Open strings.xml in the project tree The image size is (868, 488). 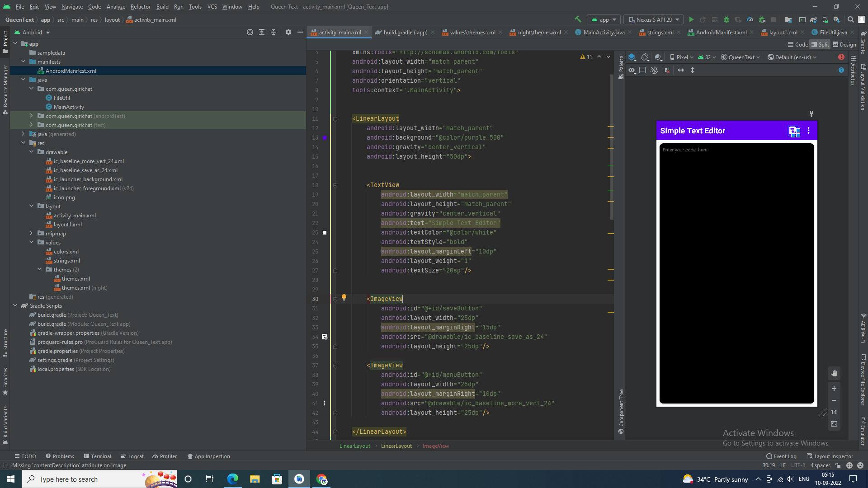point(66,261)
